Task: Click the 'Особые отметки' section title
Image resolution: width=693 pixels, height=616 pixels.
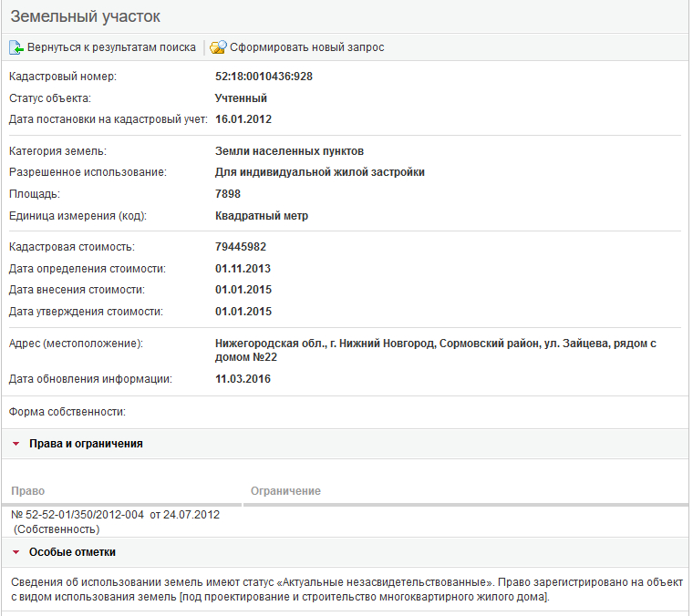Action: tap(72, 552)
